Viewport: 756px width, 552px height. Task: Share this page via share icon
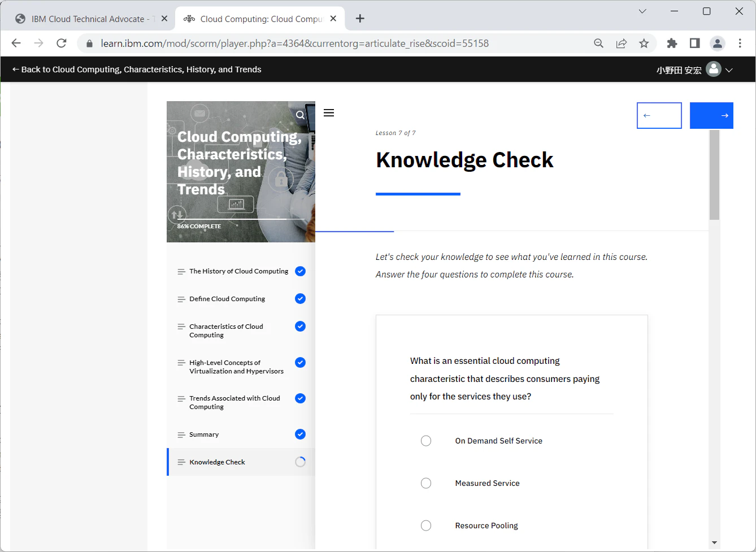[622, 44]
